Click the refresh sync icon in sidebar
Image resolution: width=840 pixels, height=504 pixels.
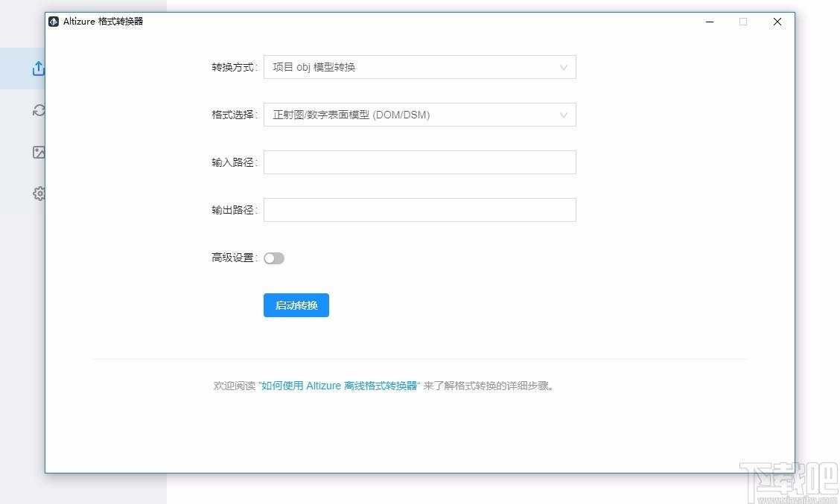39,110
